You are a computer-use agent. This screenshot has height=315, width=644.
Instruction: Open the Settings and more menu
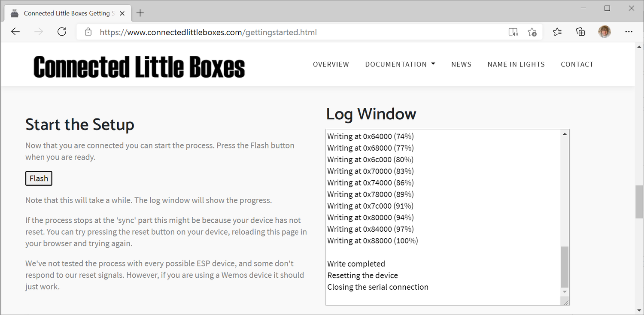click(629, 32)
